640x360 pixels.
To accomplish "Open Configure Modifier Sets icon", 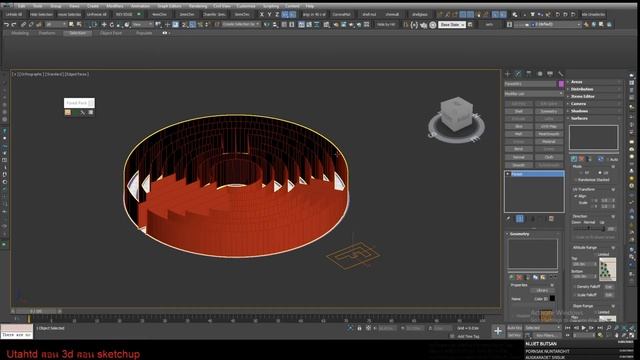I will [551, 219].
